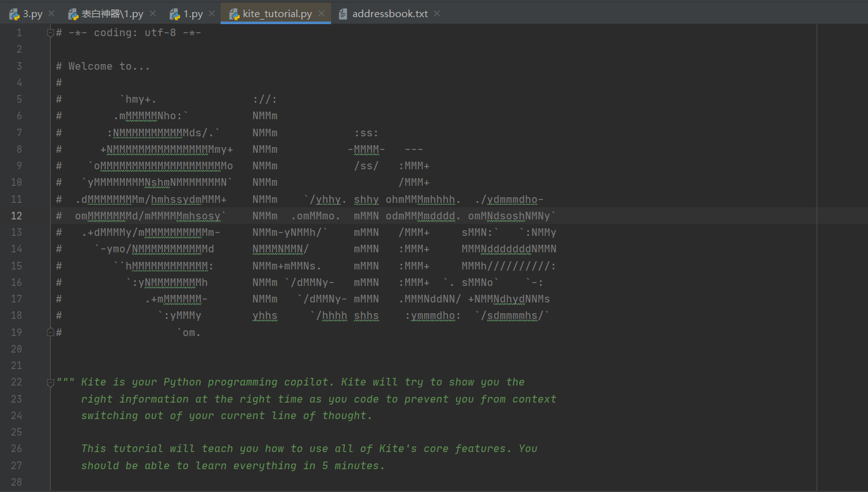
Task: Open the addressbook.txt tab
Action: (390, 13)
